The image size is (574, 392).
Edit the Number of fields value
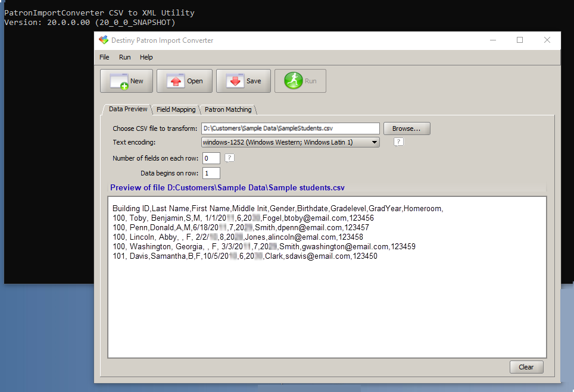(x=211, y=158)
